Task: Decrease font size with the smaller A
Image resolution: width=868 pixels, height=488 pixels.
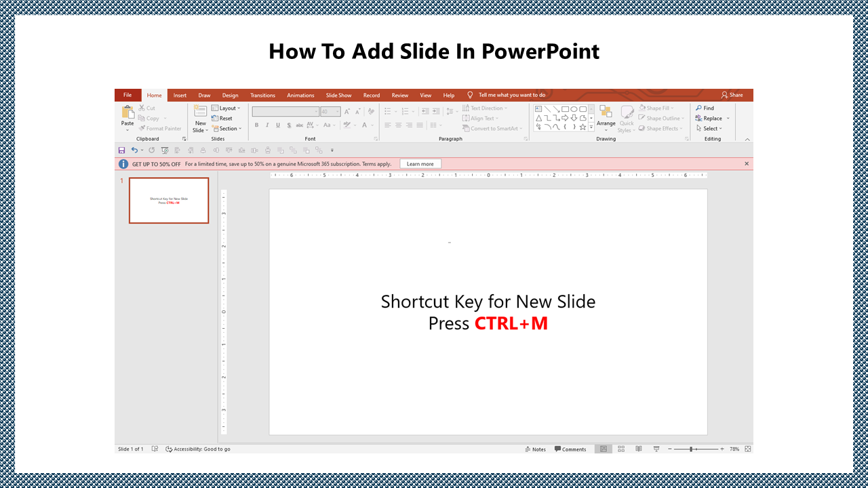Action: tap(357, 112)
